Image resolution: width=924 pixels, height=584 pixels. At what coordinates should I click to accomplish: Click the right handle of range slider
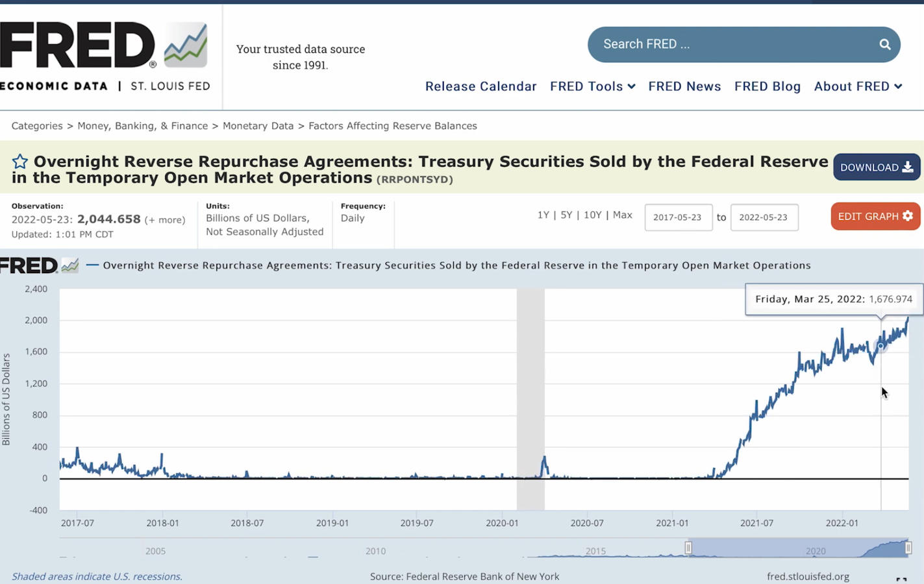[x=908, y=548]
